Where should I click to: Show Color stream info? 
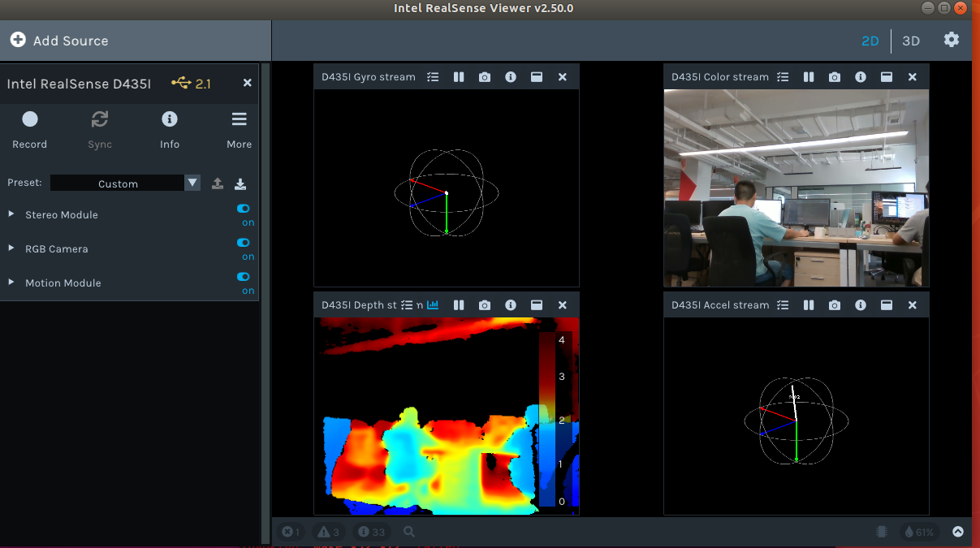[861, 77]
